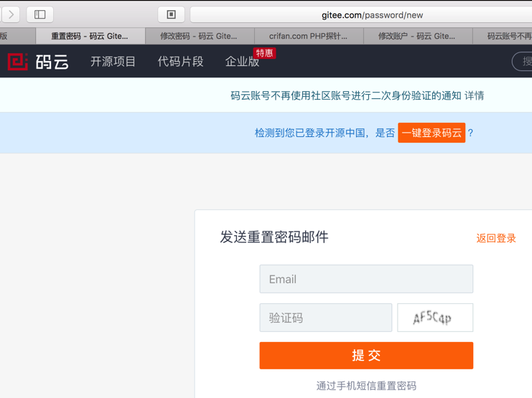Click the 验证码 captcha input field
Viewport: 532px width, 398px height.
(326, 318)
